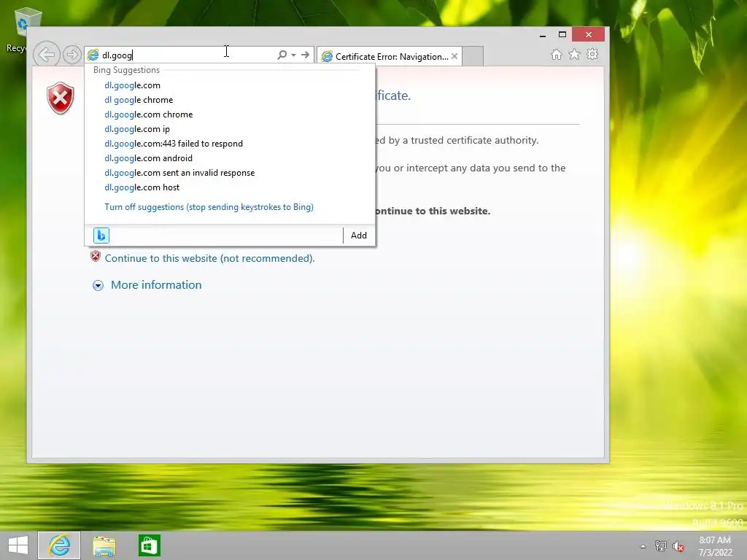Click the network tray icon

(x=660, y=546)
